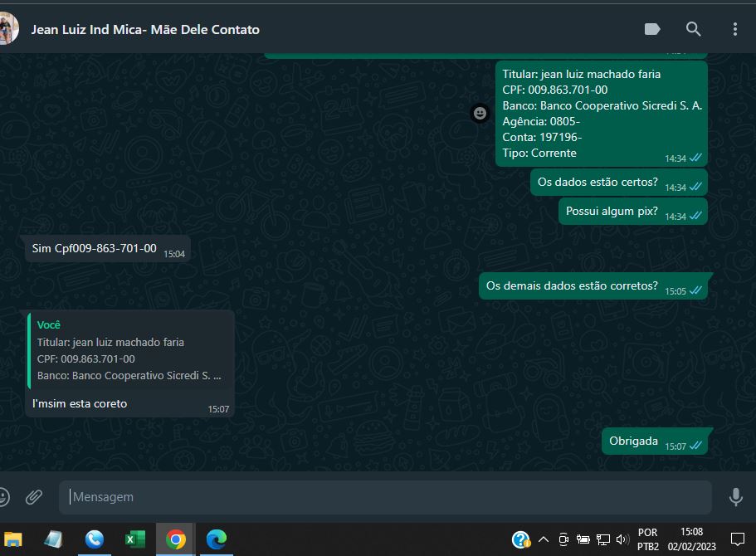
Task: Open File Explorer in the taskbar
Action: [x=12, y=539]
